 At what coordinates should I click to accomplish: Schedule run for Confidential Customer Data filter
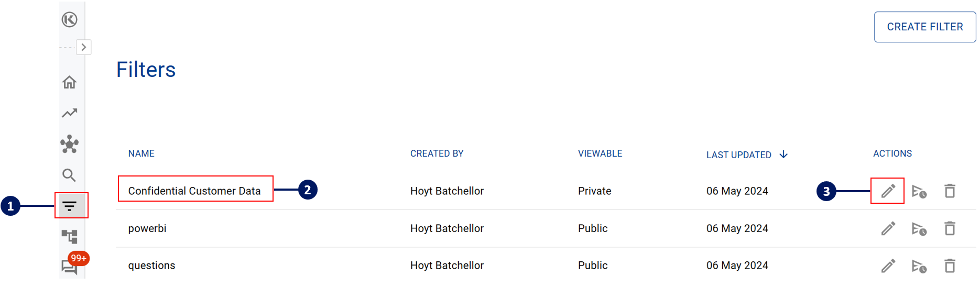point(919,191)
